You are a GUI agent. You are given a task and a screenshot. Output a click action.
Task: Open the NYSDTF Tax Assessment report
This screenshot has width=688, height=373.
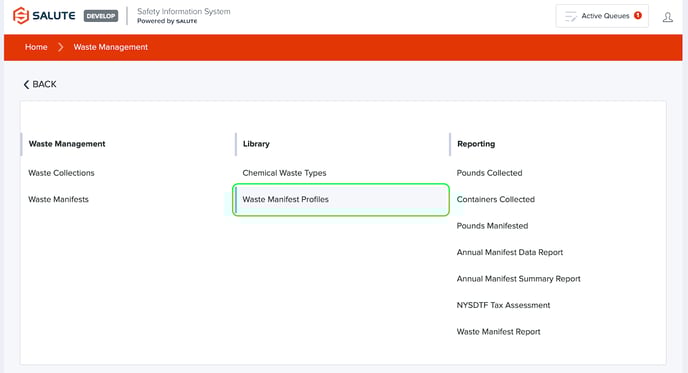tap(503, 305)
